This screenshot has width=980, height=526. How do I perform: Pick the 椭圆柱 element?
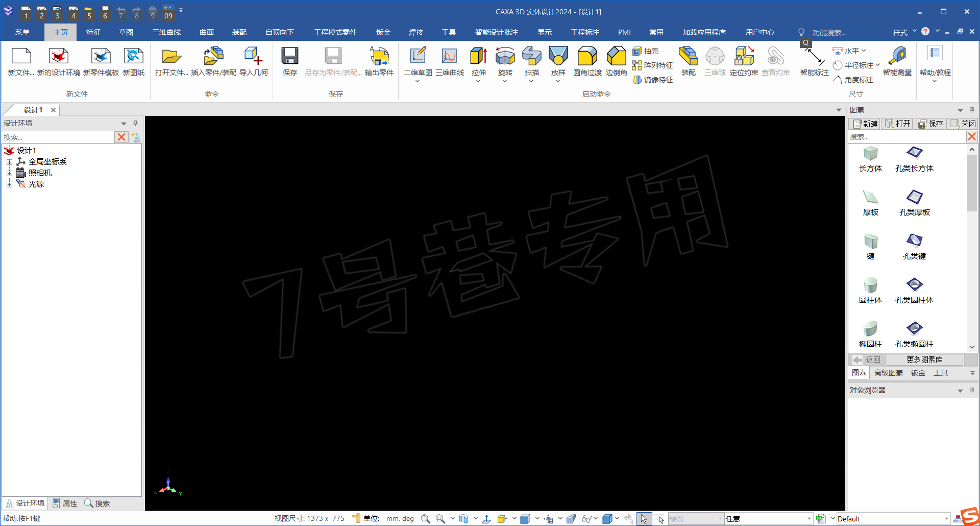click(870, 335)
